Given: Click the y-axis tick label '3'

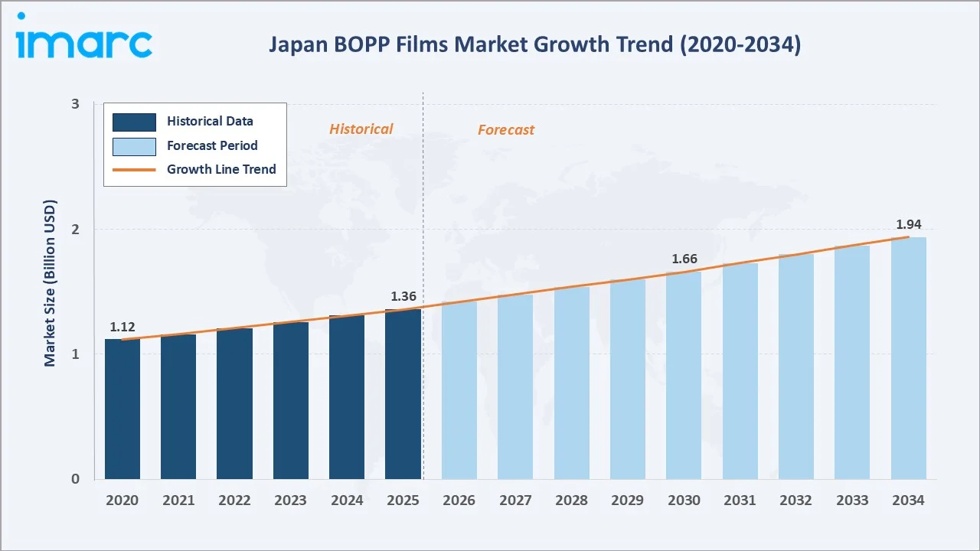Looking at the screenshot, I should [x=76, y=104].
